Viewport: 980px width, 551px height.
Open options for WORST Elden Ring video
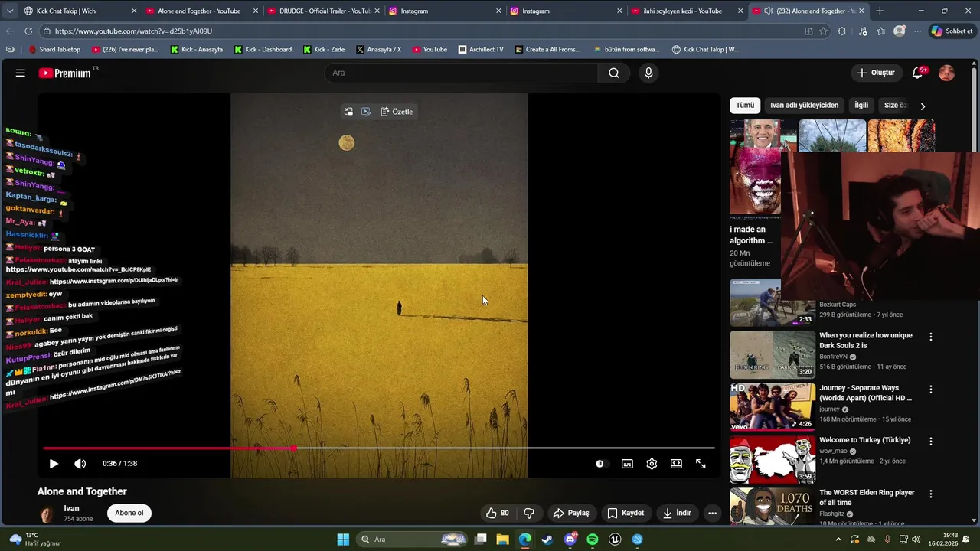(x=931, y=494)
